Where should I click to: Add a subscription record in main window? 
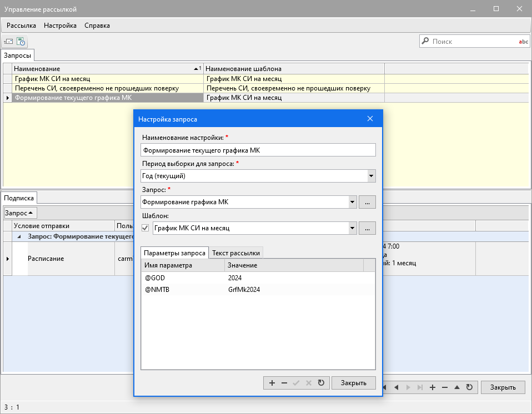(x=433, y=387)
